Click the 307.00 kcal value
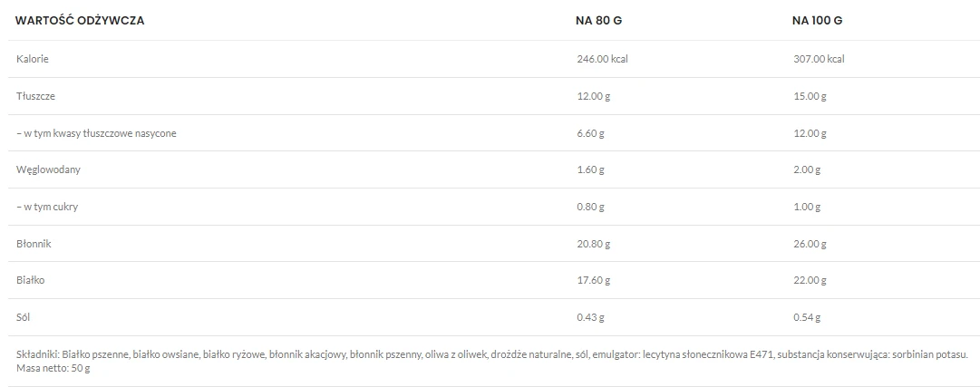This screenshot has width=980, height=387. click(x=819, y=59)
